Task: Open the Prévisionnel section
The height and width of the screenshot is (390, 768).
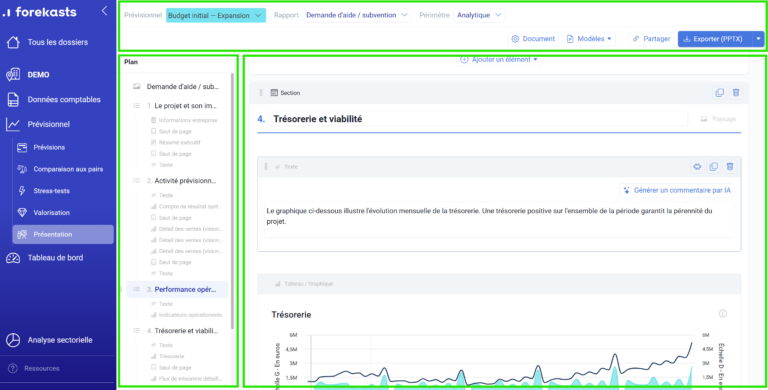Action: [38, 124]
